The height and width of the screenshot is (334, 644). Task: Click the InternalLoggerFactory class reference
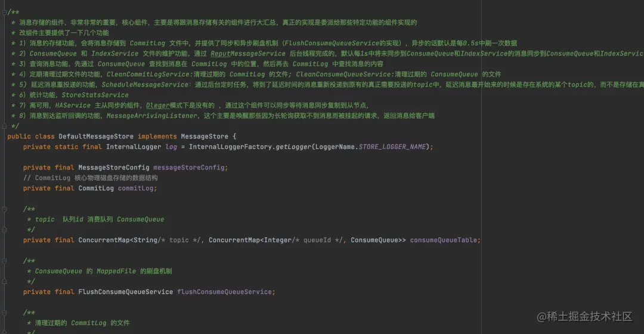(x=230, y=147)
